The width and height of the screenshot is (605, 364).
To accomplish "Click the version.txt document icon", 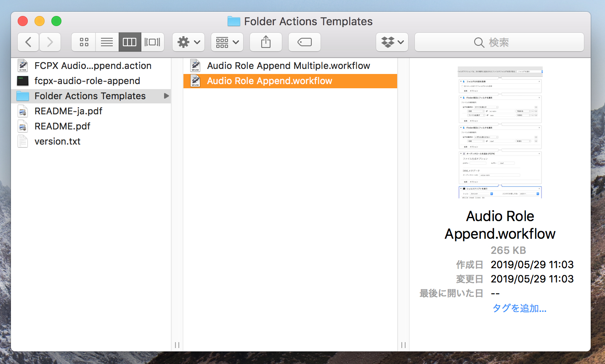I will point(23,141).
